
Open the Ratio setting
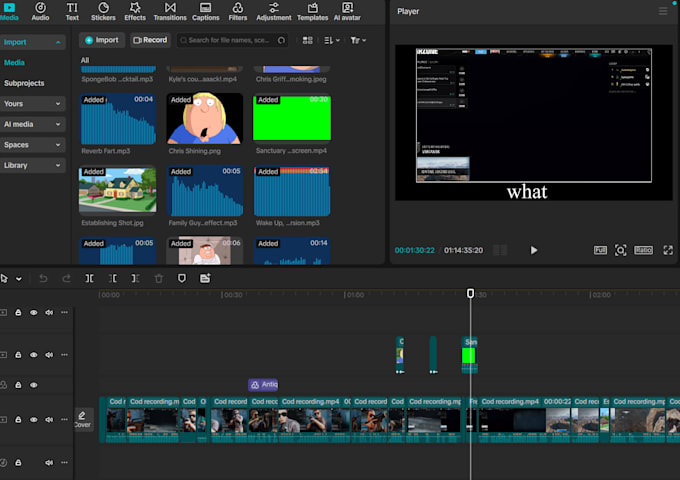pos(643,250)
